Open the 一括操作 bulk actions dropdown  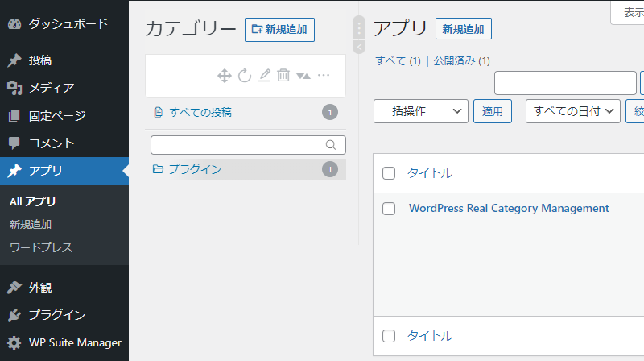click(x=420, y=111)
